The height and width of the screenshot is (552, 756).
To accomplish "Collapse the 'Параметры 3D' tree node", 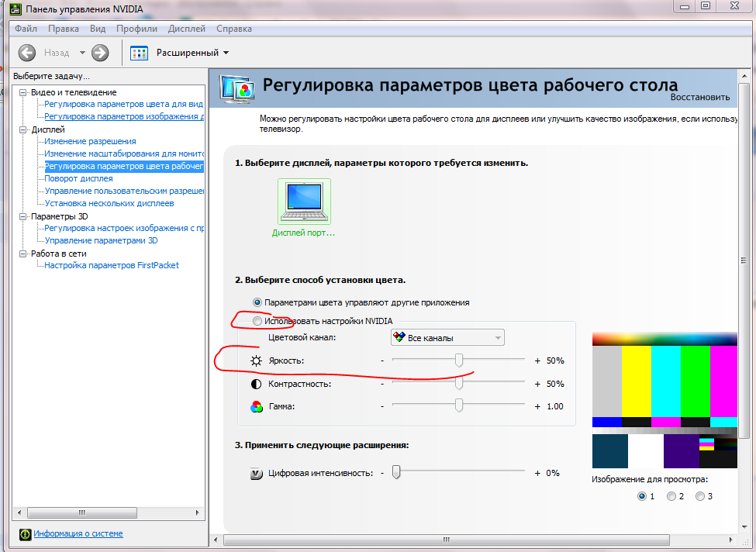I will click(22, 216).
